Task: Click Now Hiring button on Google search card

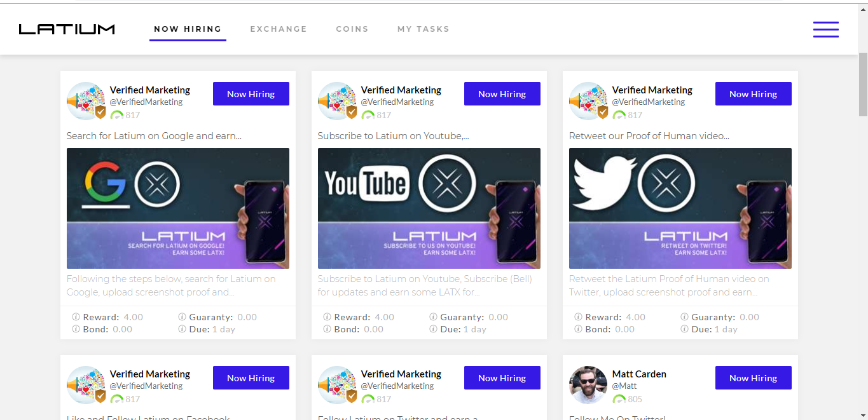Action: coord(251,94)
